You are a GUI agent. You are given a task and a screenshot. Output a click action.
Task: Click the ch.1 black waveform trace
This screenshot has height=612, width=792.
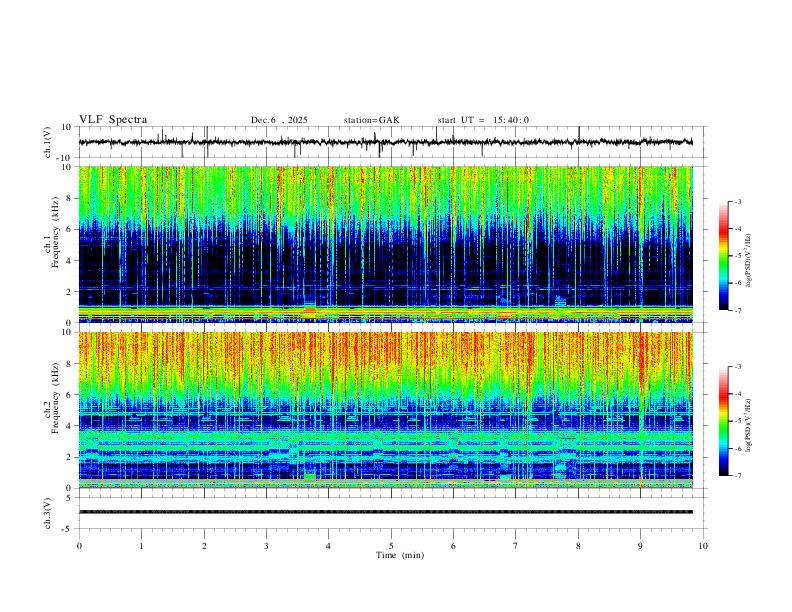385,142
